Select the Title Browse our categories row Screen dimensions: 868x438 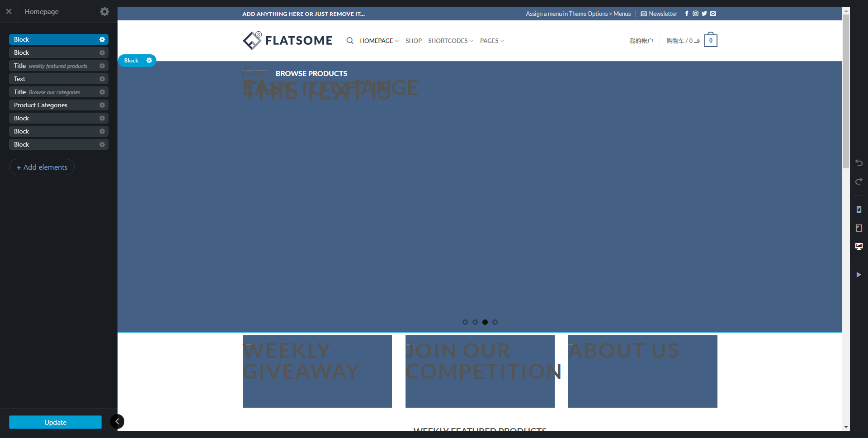[x=59, y=92]
